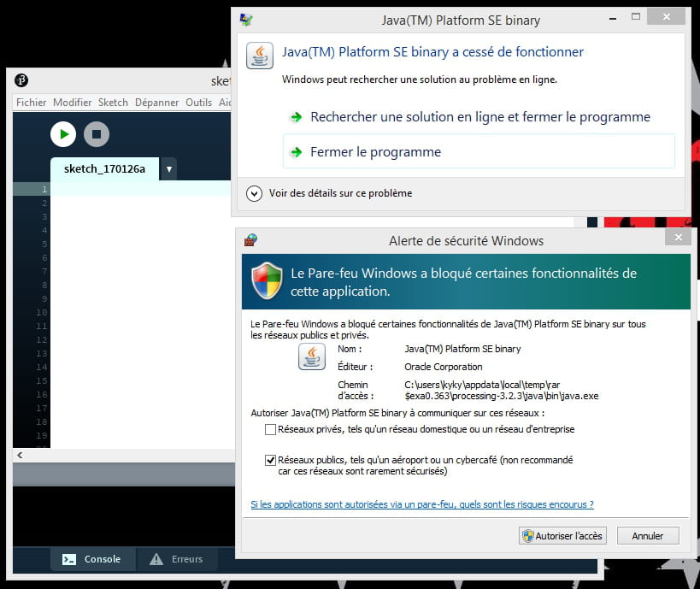Choose Rechercher une solution en ligne et fermer
The height and width of the screenshot is (589, 700).
[x=479, y=117]
